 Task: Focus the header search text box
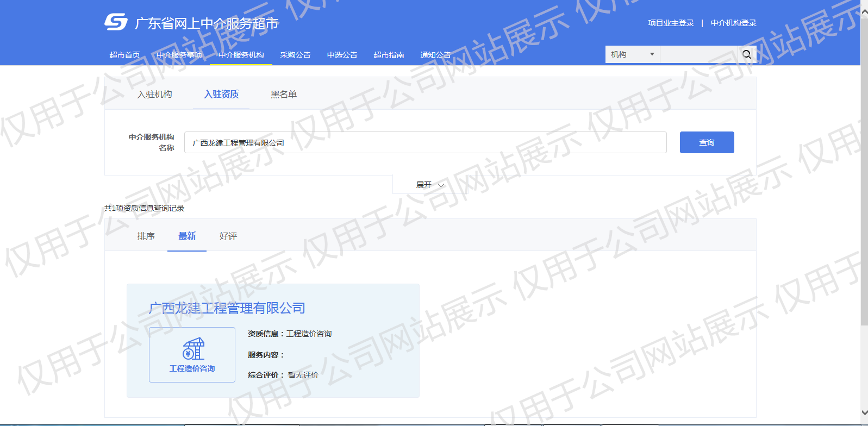coord(699,54)
